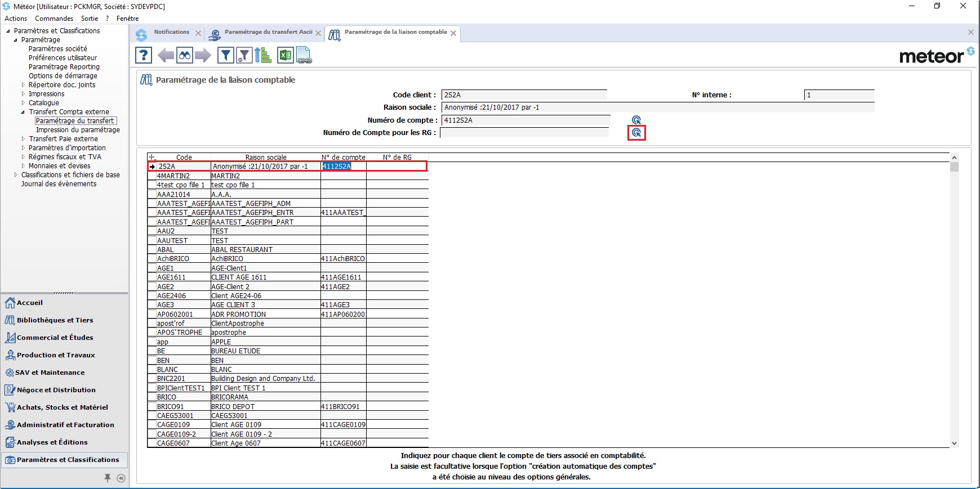This screenshot has height=489, width=980.
Task: Expand the Régimes fiscaux et TVA node
Action: tap(23, 157)
